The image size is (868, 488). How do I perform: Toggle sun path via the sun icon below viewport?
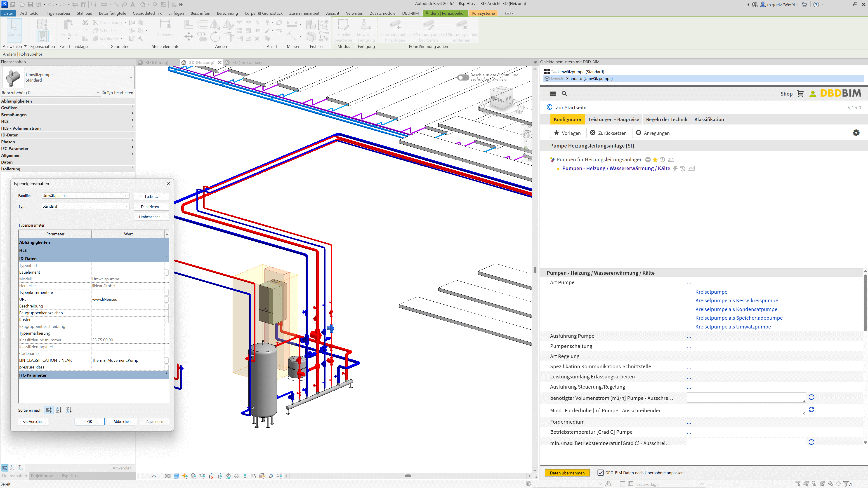(185, 476)
